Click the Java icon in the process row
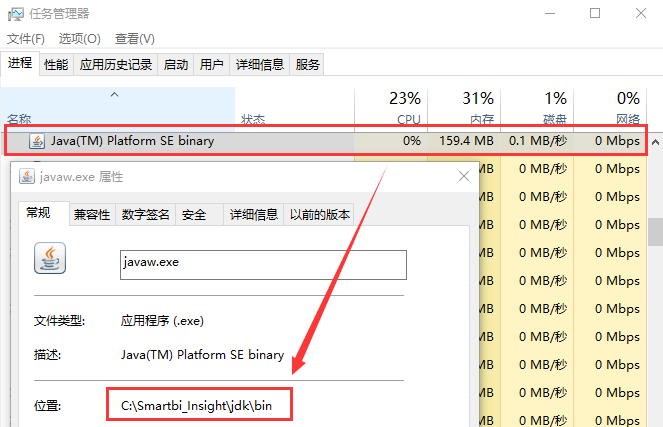Viewport: 663px width, 427px height. pyautogui.click(x=37, y=141)
